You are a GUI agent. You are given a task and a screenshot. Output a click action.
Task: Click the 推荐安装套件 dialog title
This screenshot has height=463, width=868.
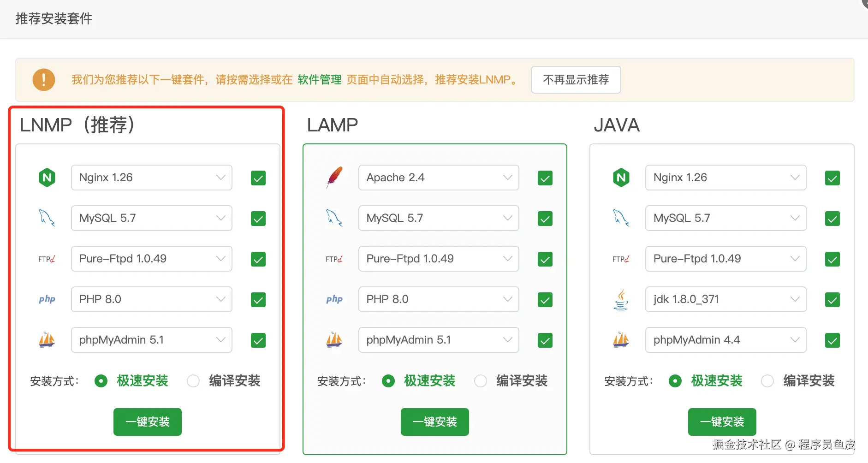54,18
